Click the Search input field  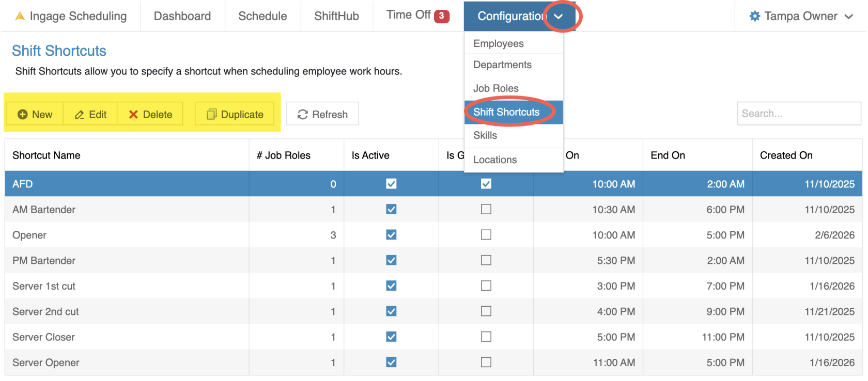pyautogui.click(x=798, y=114)
